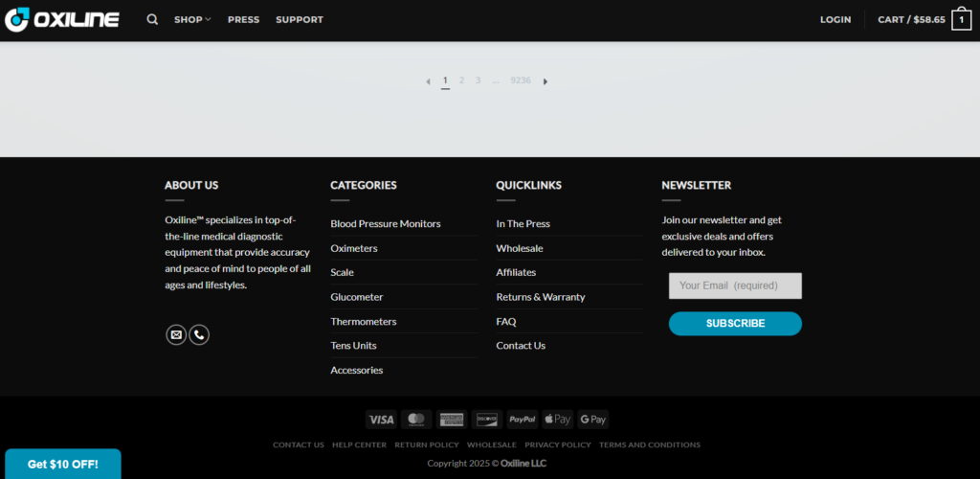The image size is (980, 479).
Task: Open Wholesale quicklink in Quicklinks column
Action: pos(520,248)
